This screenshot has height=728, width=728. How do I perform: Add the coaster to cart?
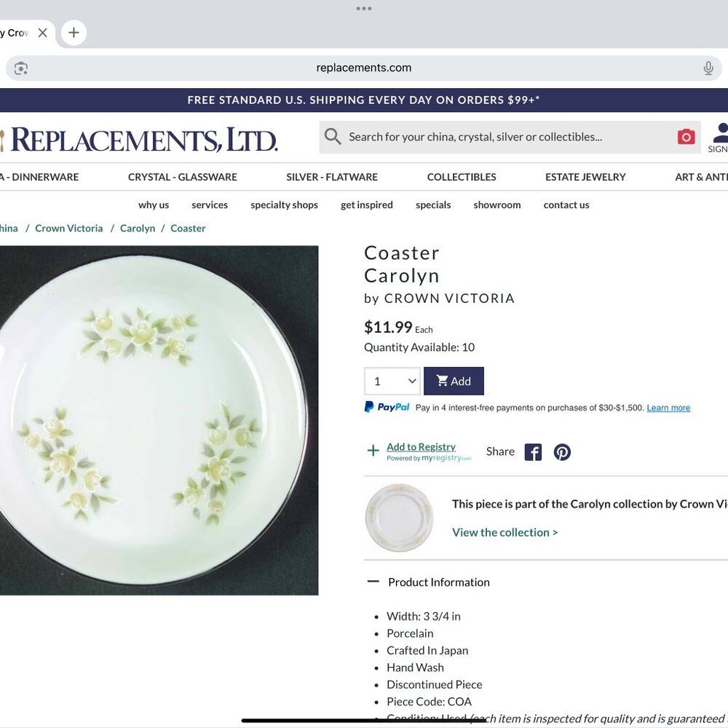(x=454, y=381)
